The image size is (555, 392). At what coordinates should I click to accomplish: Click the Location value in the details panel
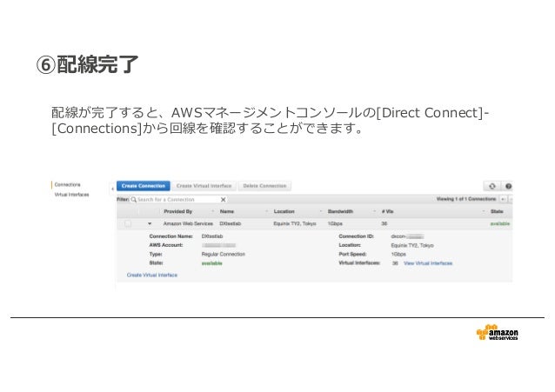412,245
